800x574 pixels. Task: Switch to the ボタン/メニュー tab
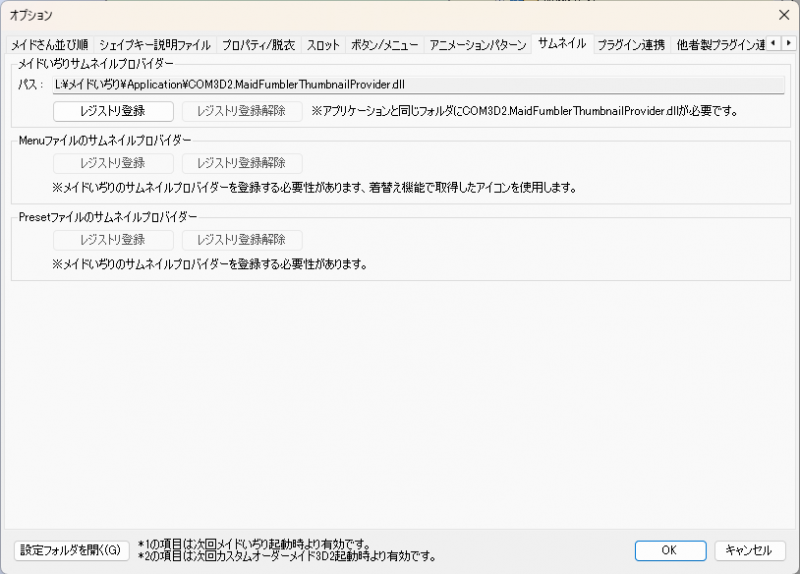[384, 45]
